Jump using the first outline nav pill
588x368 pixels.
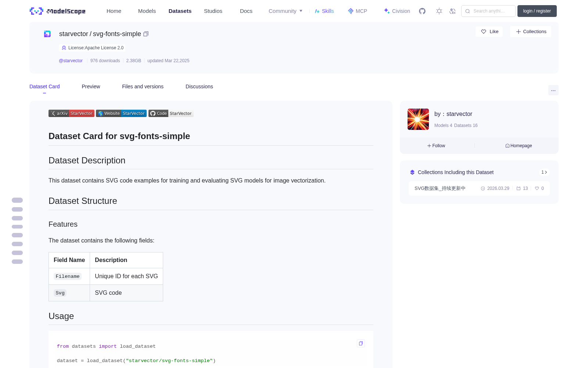tap(17, 200)
